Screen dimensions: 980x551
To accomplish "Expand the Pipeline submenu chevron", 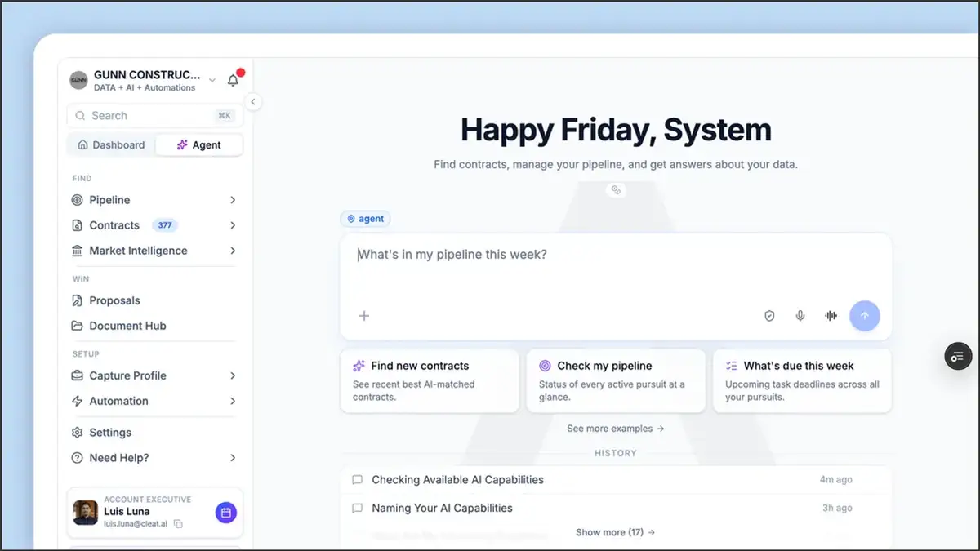I will coord(233,200).
